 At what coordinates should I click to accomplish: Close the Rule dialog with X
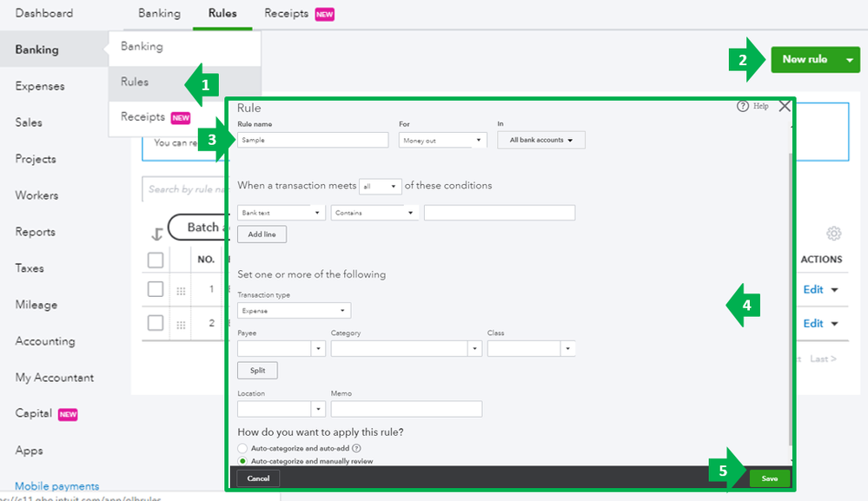pyautogui.click(x=785, y=106)
